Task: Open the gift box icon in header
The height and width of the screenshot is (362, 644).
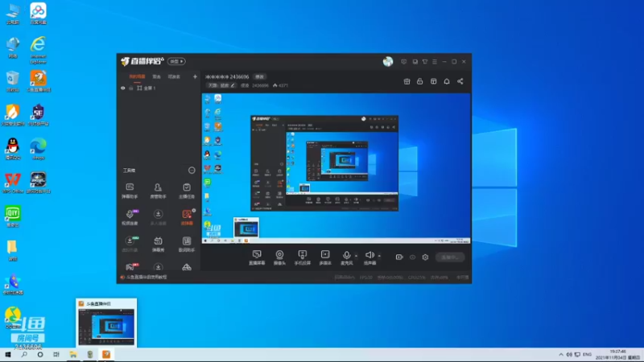Action: [407, 81]
